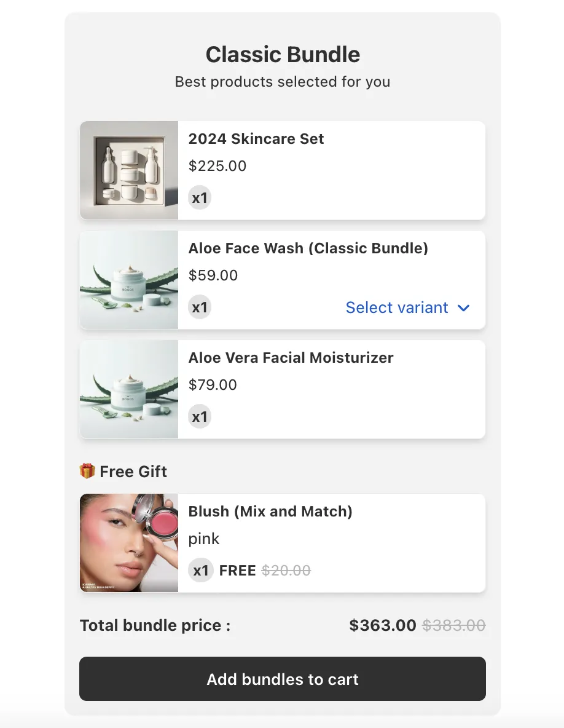The image size is (564, 728).
Task: Click the $225.00 price of the Skincare Set
Action: point(217,166)
